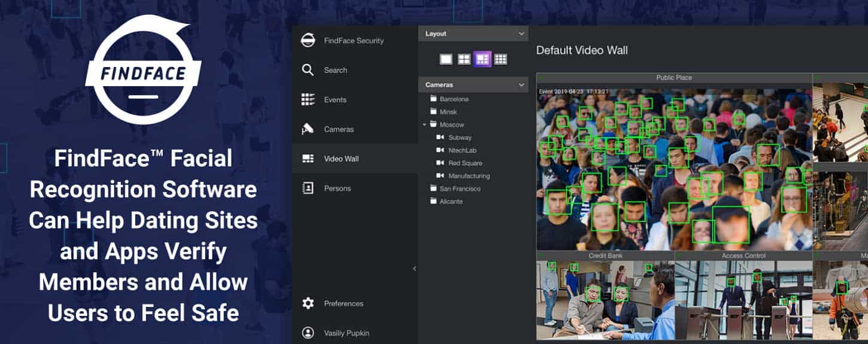This screenshot has width=868, height=344.
Task: Collapse the sidebar using the arrow handle
Action: (x=414, y=269)
